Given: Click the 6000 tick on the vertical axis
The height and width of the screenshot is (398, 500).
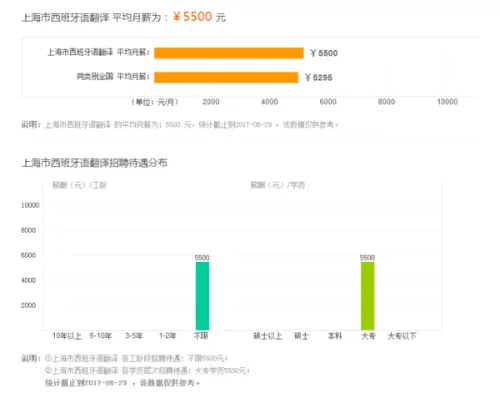Looking at the screenshot, I should click(28, 255).
